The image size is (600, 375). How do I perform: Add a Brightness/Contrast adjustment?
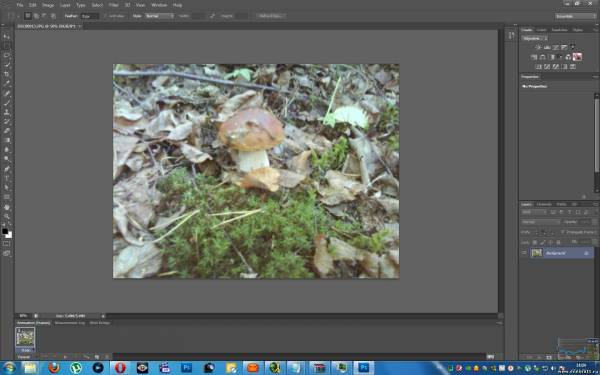coord(538,47)
